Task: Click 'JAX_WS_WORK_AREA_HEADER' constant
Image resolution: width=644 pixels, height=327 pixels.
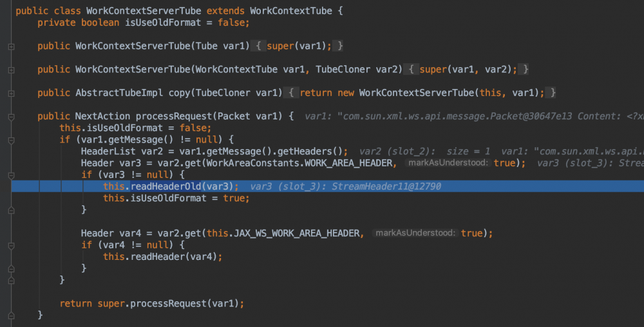Action: tap(297, 233)
